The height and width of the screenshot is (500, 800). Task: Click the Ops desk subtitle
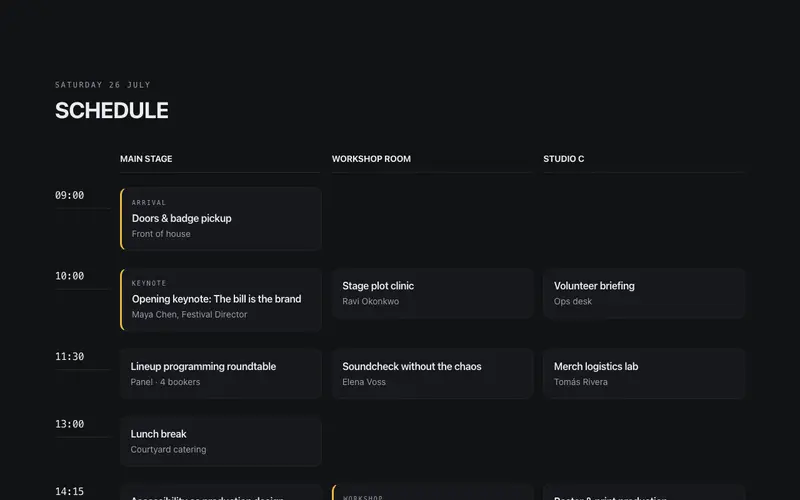573,302
